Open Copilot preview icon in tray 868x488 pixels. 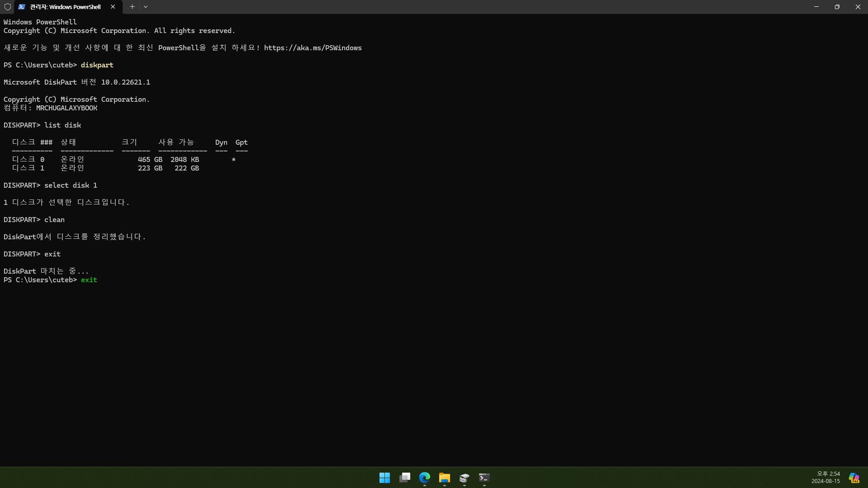point(854,478)
